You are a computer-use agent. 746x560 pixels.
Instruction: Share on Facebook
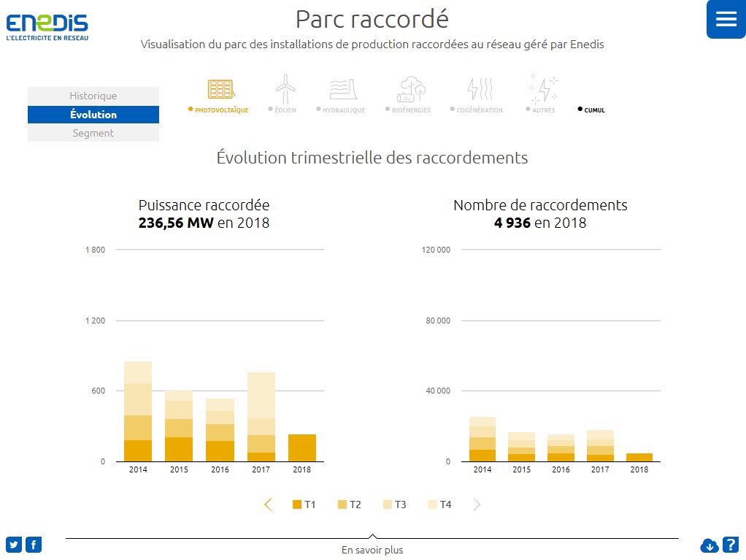[x=34, y=544]
